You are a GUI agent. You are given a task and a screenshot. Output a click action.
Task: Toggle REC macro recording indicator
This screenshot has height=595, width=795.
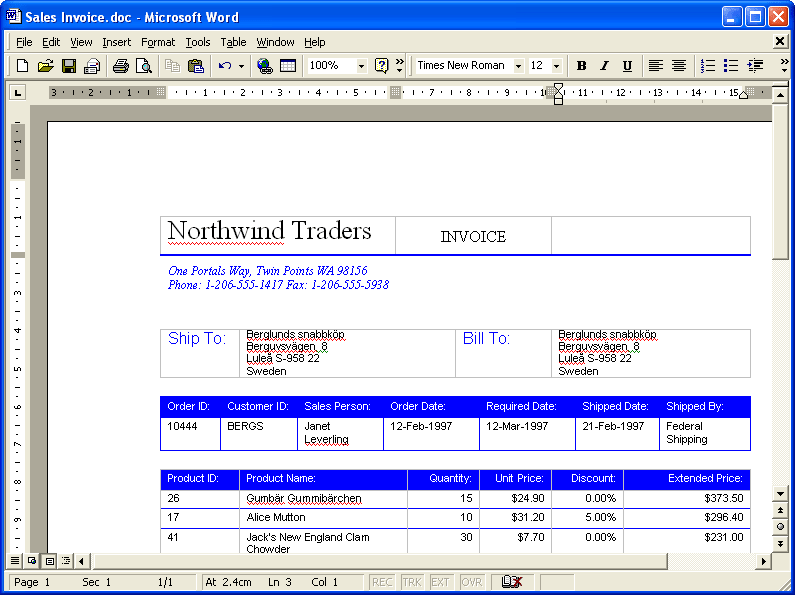(x=382, y=582)
